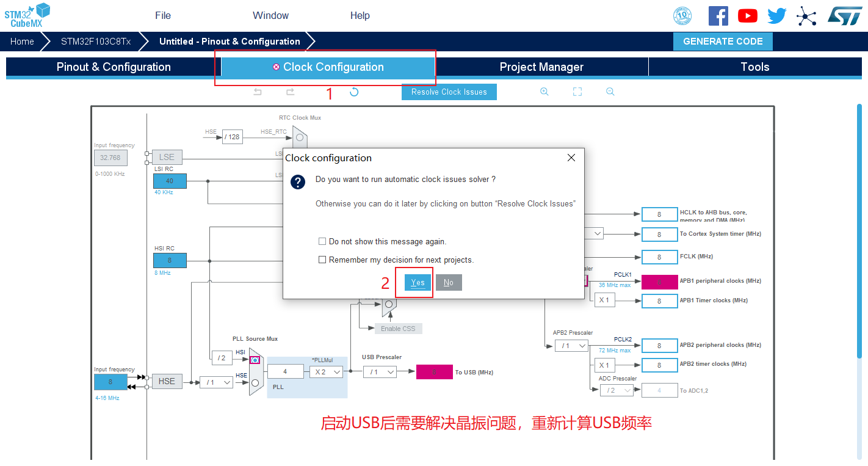Click the APB2 timer X 1 multiplier box
This screenshot has height=466, width=868.
605,365
